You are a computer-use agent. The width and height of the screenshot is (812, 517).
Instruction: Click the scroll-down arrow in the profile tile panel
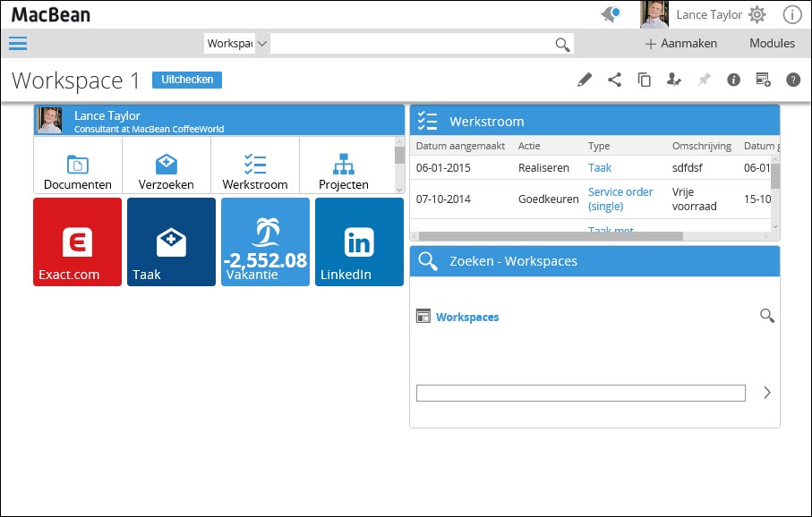click(399, 190)
